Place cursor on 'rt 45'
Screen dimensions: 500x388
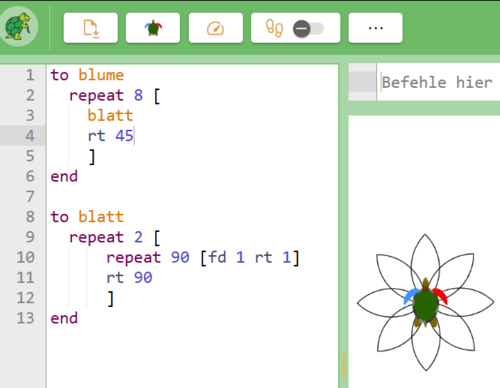tap(111, 136)
